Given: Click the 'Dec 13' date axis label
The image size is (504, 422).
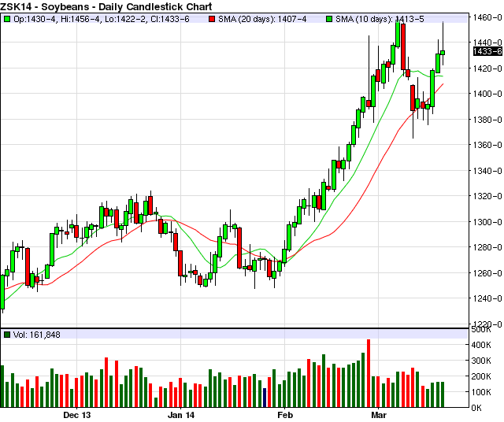Looking at the screenshot, I should [77, 415].
